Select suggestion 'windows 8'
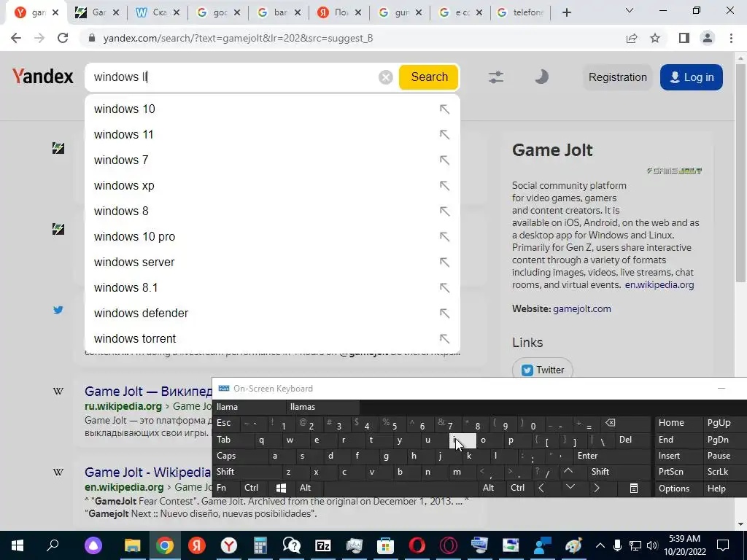Viewport: 747px width, 560px height. tap(272, 211)
